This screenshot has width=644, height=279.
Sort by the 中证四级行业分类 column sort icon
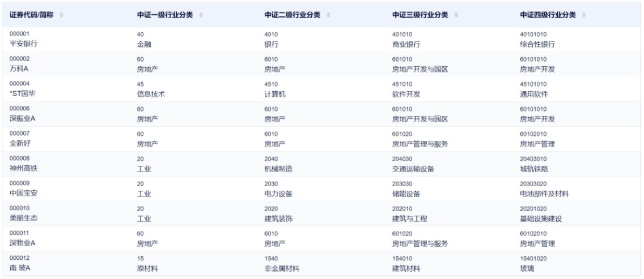584,15
